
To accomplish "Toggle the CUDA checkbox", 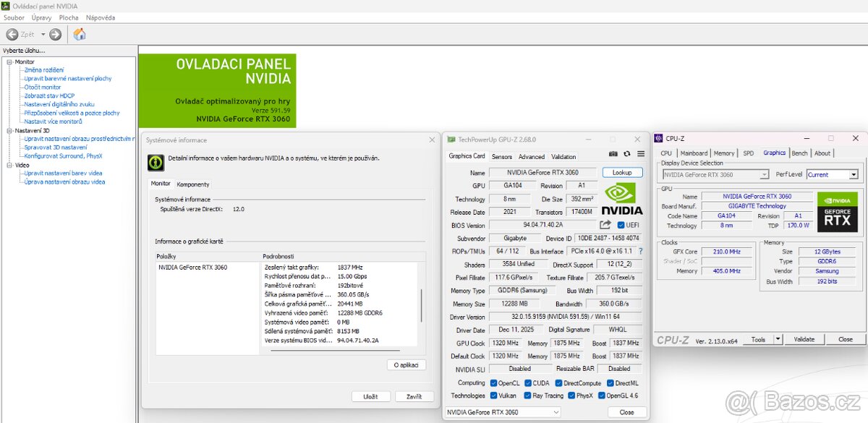I will point(527,383).
